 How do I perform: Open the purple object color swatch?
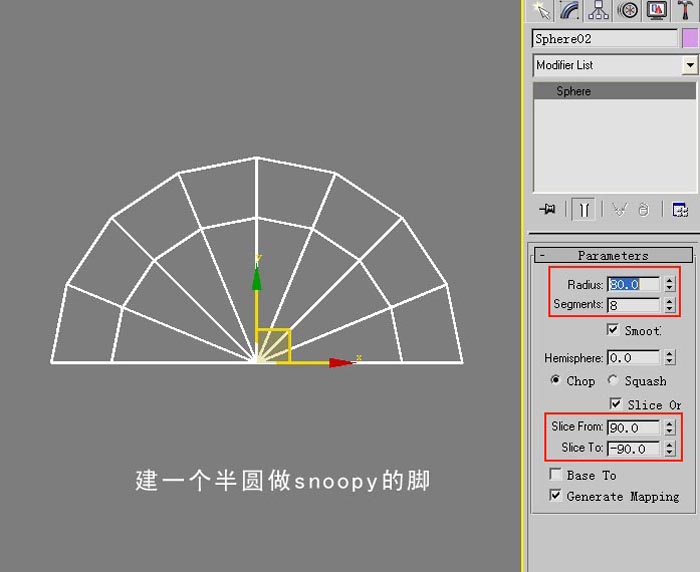[x=690, y=39]
